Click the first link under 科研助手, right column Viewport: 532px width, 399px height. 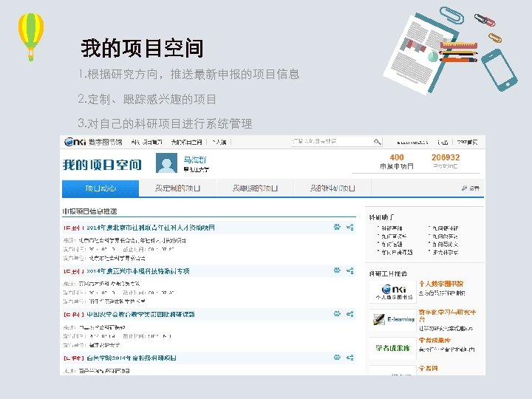point(446,228)
